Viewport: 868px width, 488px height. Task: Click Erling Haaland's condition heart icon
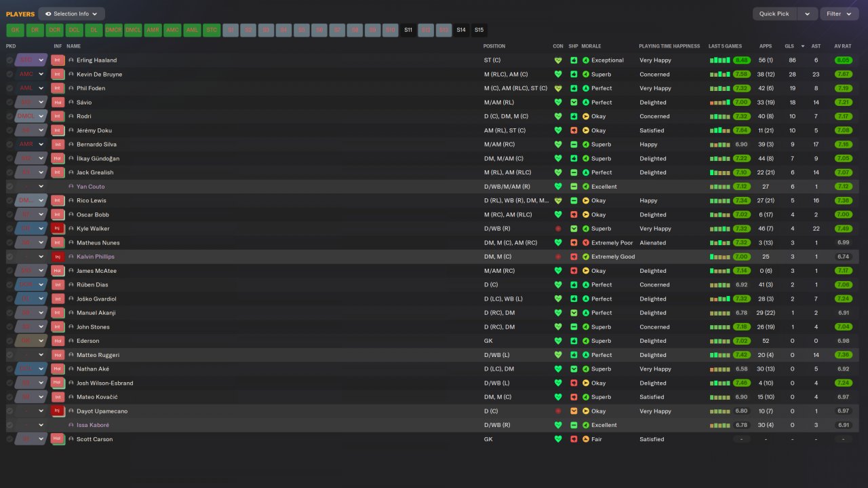pyautogui.click(x=558, y=60)
